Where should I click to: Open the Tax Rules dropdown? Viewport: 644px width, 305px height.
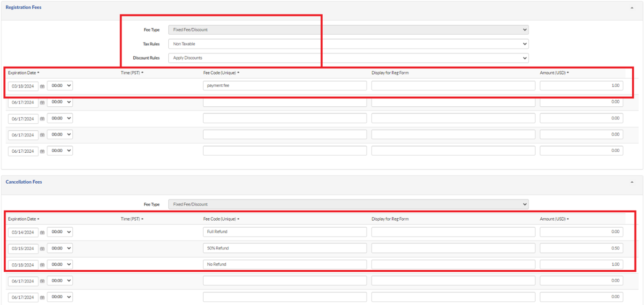click(348, 44)
